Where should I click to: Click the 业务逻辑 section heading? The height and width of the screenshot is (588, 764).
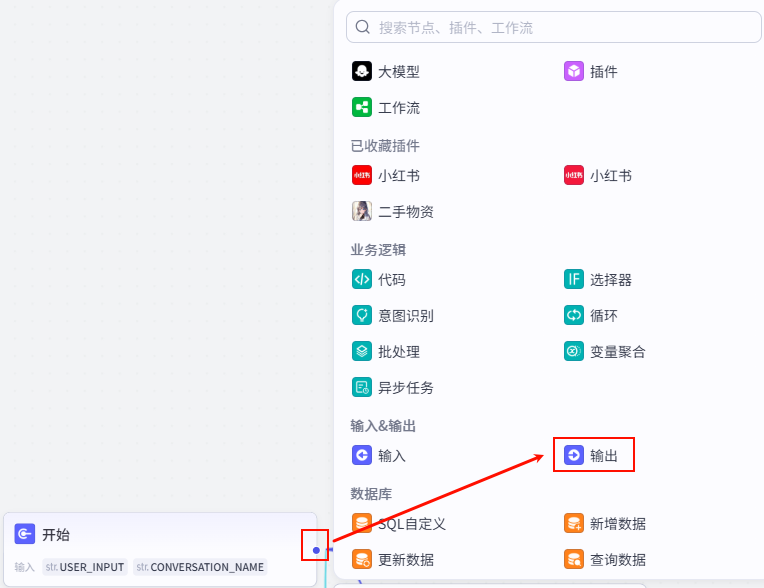(x=378, y=250)
